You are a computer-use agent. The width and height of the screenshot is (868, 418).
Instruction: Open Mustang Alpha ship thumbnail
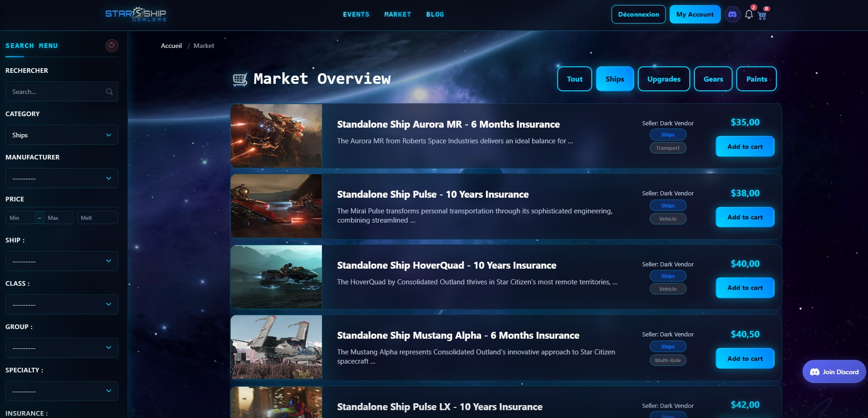[x=276, y=347]
